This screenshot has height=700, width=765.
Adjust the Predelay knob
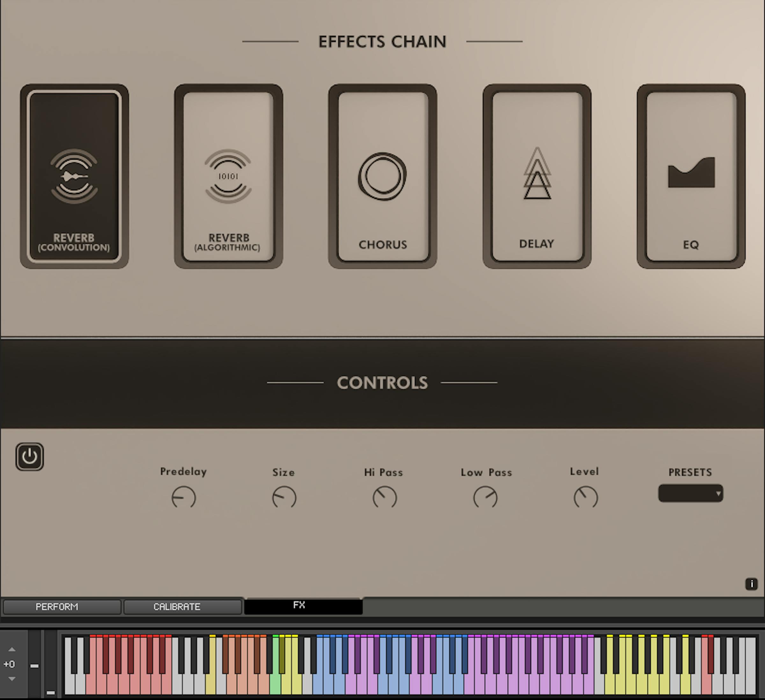183,497
